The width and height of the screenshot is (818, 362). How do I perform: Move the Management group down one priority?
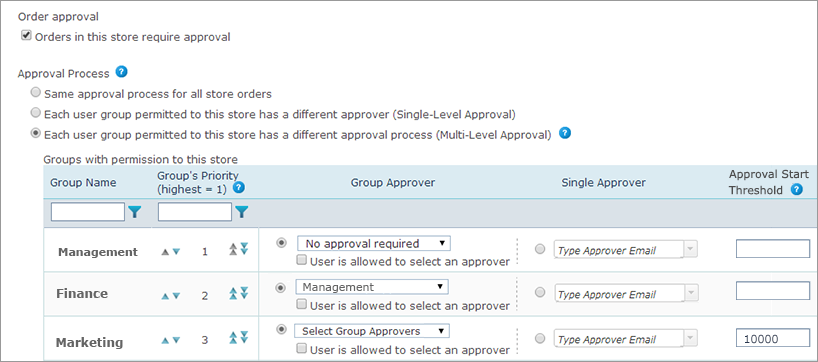click(x=176, y=251)
